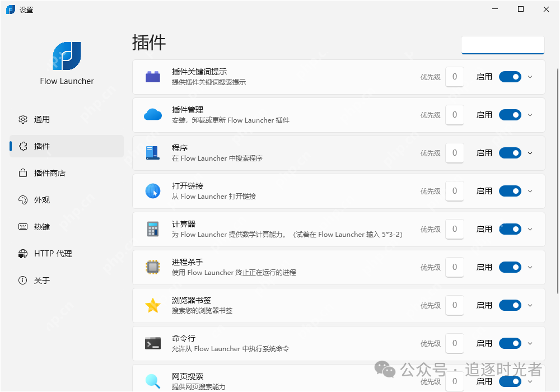The width and height of the screenshot is (560, 392).
Task: Click the Flow Launcher logo in sidebar
Action: pos(67,55)
